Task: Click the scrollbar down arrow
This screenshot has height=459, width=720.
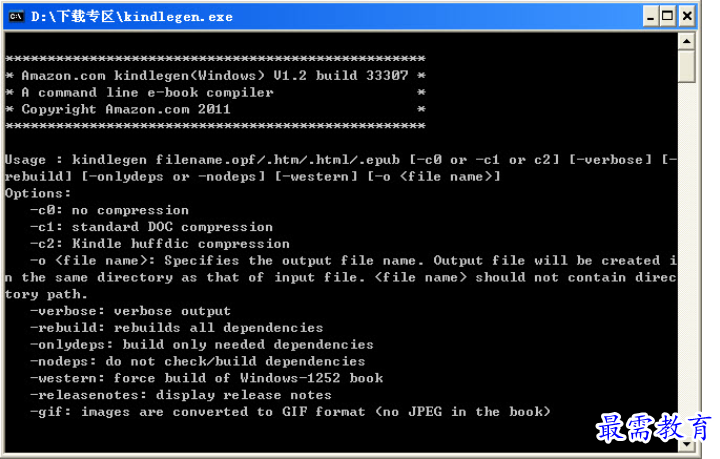Action: click(686, 444)
